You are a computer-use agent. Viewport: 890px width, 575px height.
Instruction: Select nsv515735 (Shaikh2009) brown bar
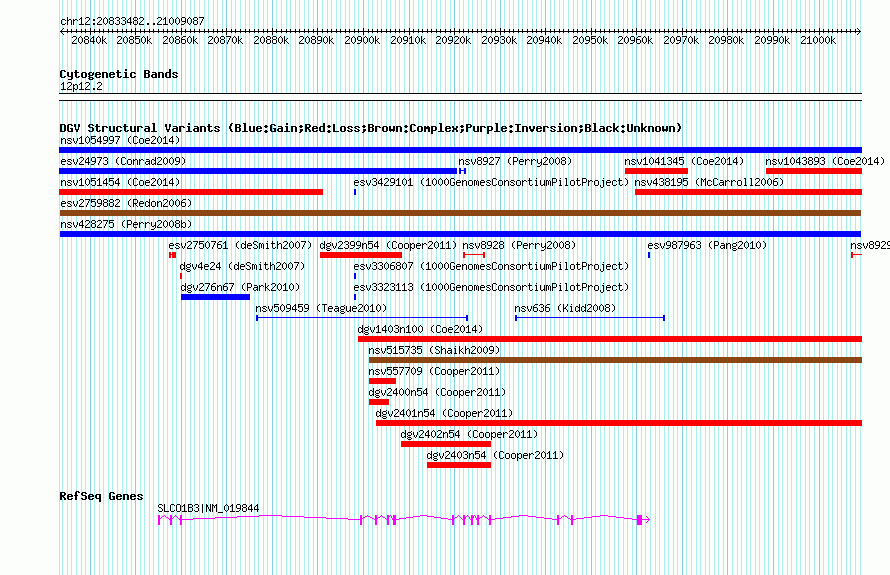point(615,360)
